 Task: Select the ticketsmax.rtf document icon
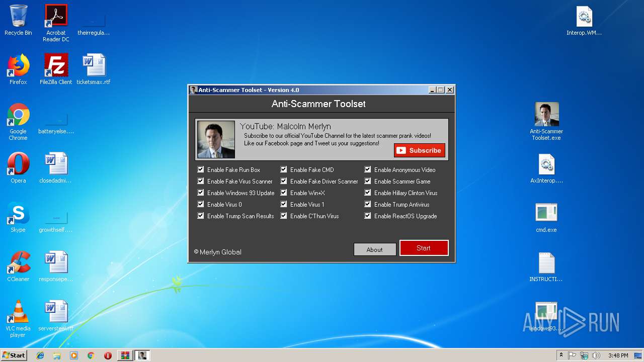(94, 69)
